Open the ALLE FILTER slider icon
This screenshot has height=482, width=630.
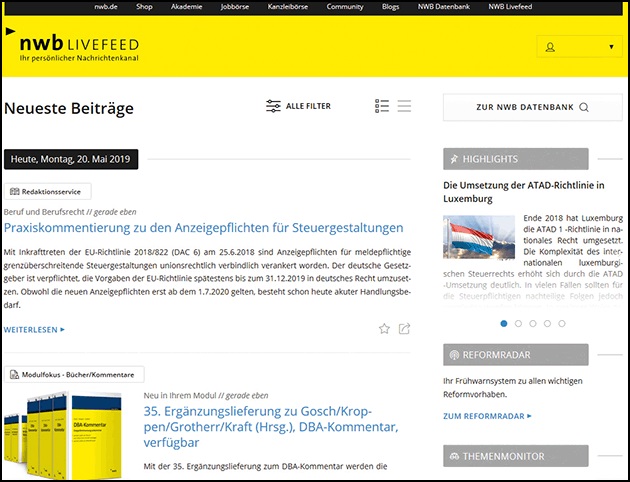pos(273,106)
